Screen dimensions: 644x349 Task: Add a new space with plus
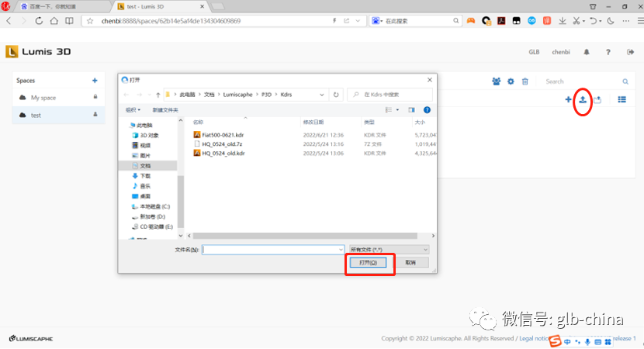95,81
